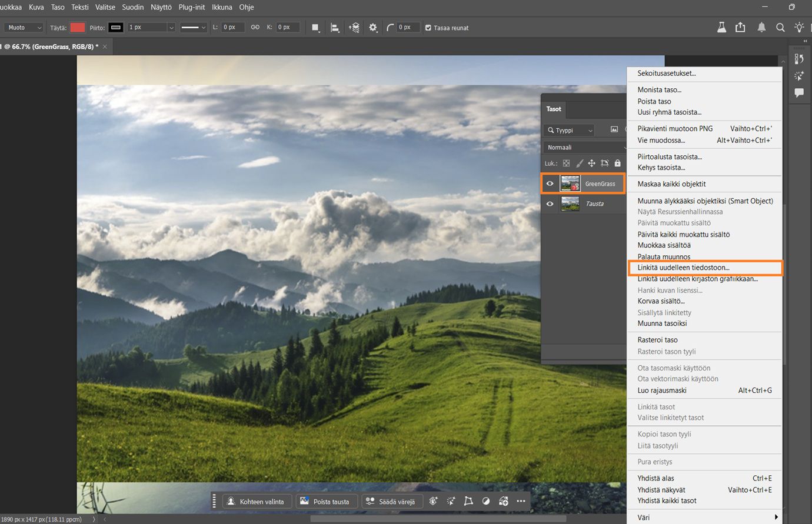Toggle visibility of the Tausta layer
This screenshot has width=812, height=524.
pos(550,203)
